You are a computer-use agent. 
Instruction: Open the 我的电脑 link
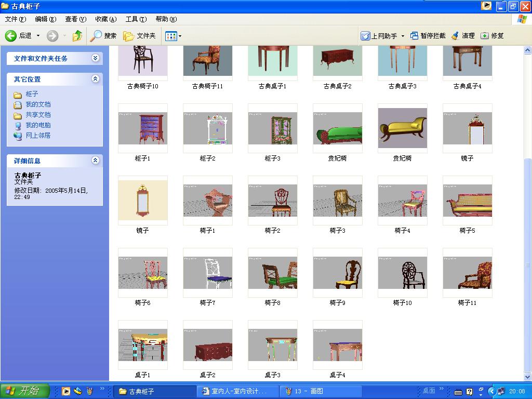click(x=38, y=125)
